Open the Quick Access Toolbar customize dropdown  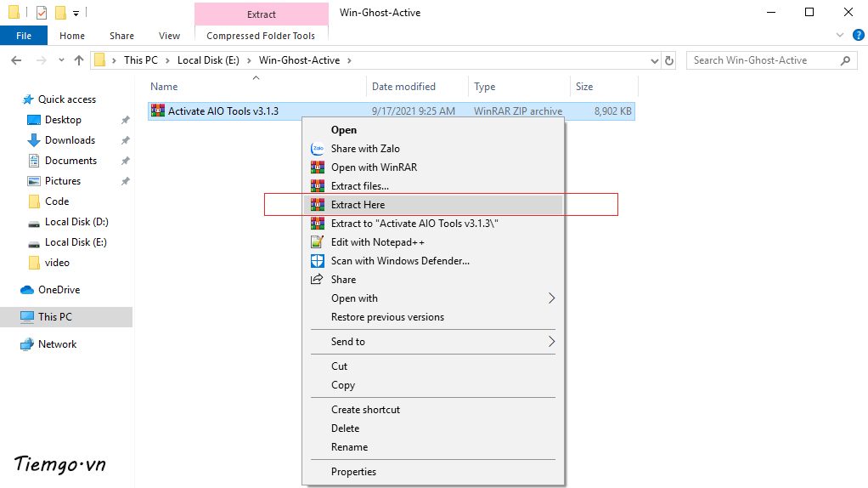point(76,13)
